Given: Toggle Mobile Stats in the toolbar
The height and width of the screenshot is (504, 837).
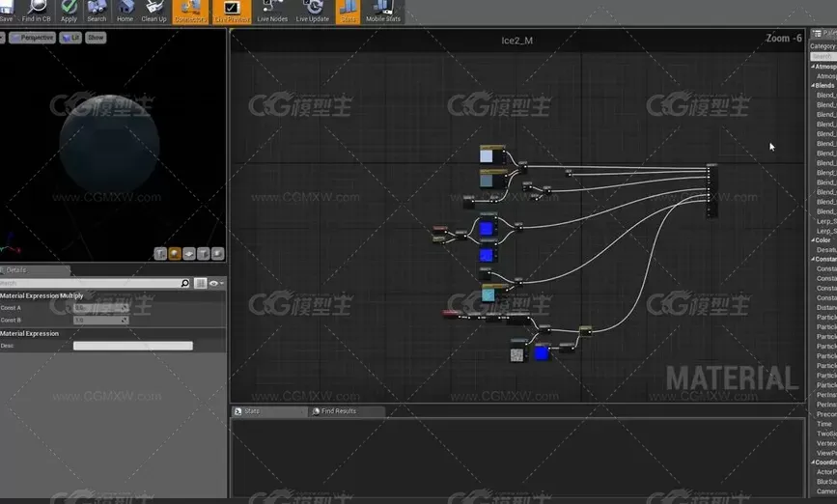Looking at the screenshot, I should pyautogui.click(x=382, y=12).
